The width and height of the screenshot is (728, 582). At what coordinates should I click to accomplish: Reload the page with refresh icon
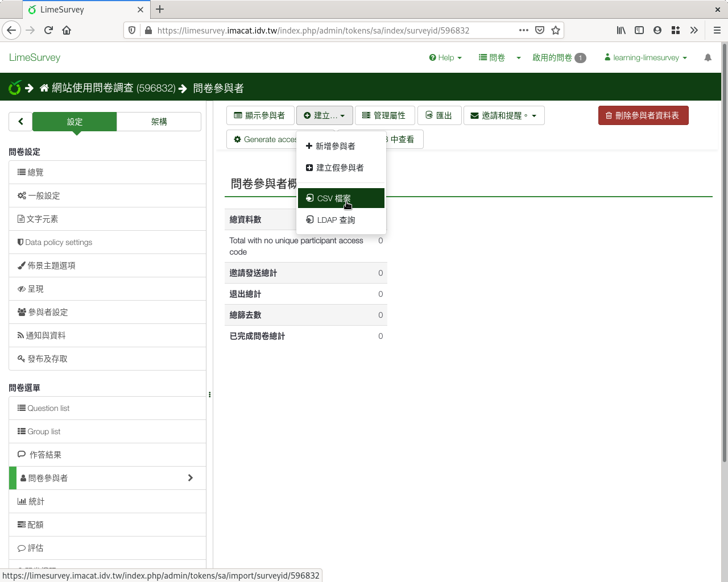48,30
